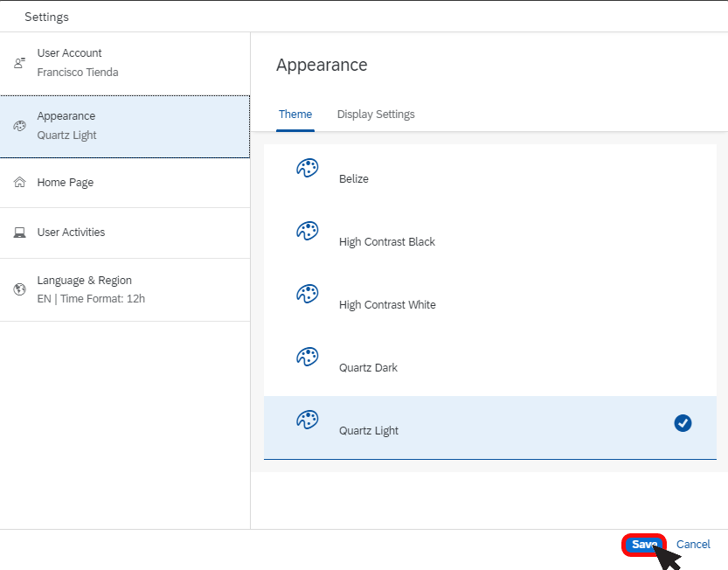
Task: Cancel the settings dialog
Action: tap(693, 545)
